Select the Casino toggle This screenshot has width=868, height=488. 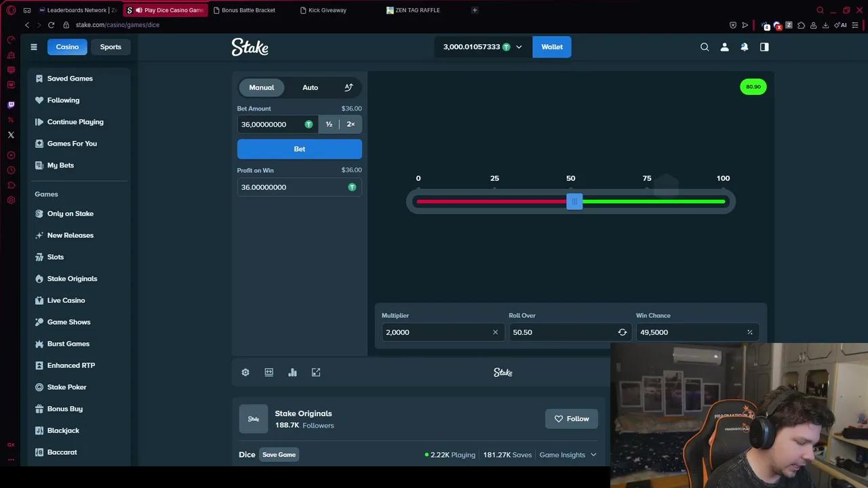tap(67, 47)
